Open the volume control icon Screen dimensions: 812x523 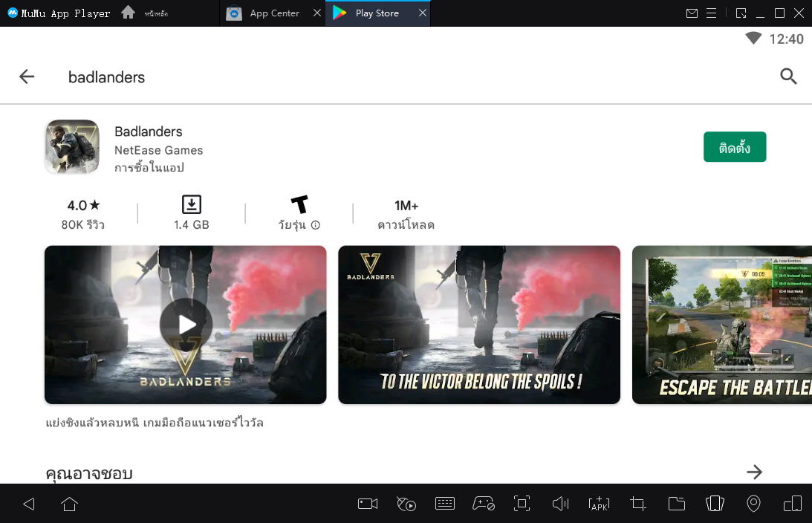560,504
